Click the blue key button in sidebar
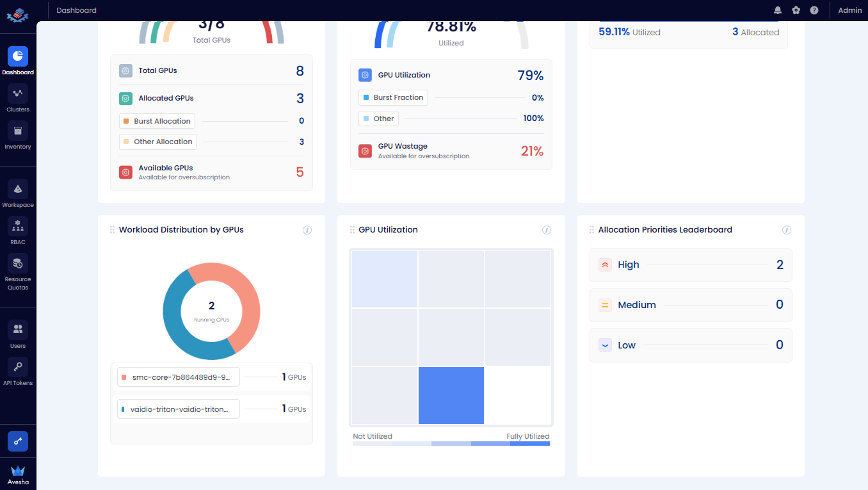The image size is (868, 490). tap(18, 441)
